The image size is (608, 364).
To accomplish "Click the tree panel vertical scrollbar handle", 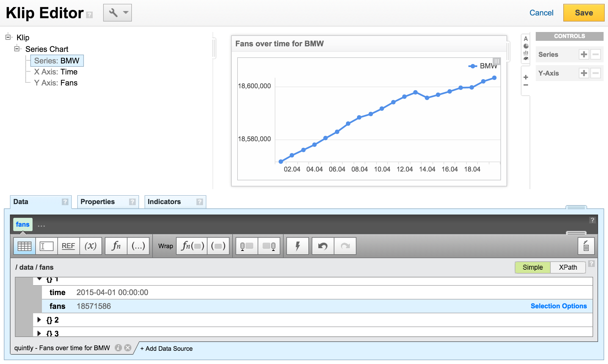I will point(214,49).
